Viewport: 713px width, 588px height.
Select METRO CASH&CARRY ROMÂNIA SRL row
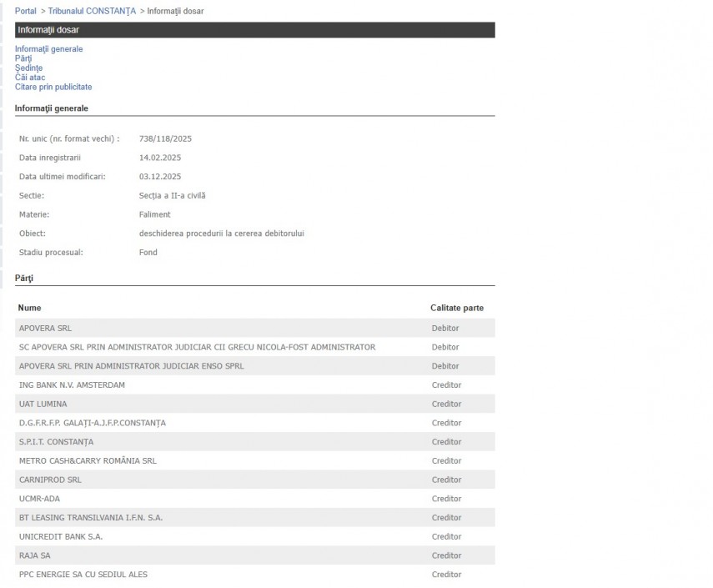(88, 460)
